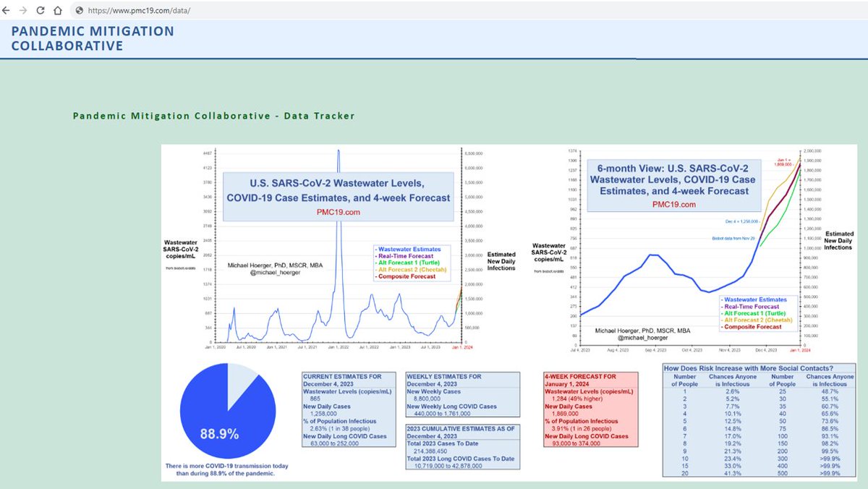Select the wastewater level value '865'
The width and height of the screenshot is (868, 489).
315,400
